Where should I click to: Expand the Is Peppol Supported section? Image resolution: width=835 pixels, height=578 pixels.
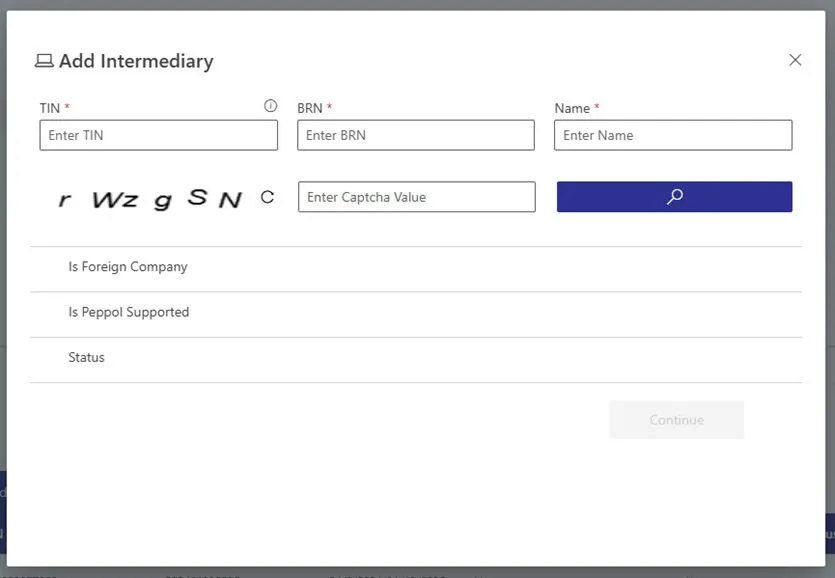point(128,312)
